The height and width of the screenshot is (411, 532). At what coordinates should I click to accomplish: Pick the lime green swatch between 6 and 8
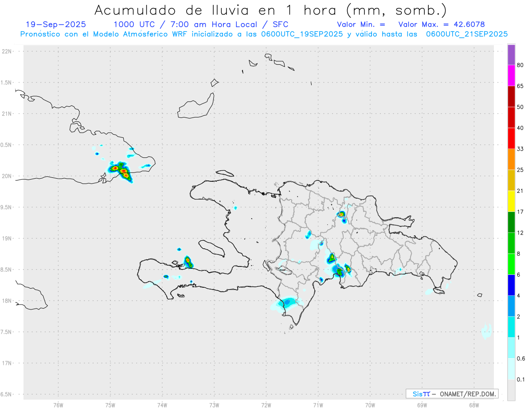pos(511,264)
